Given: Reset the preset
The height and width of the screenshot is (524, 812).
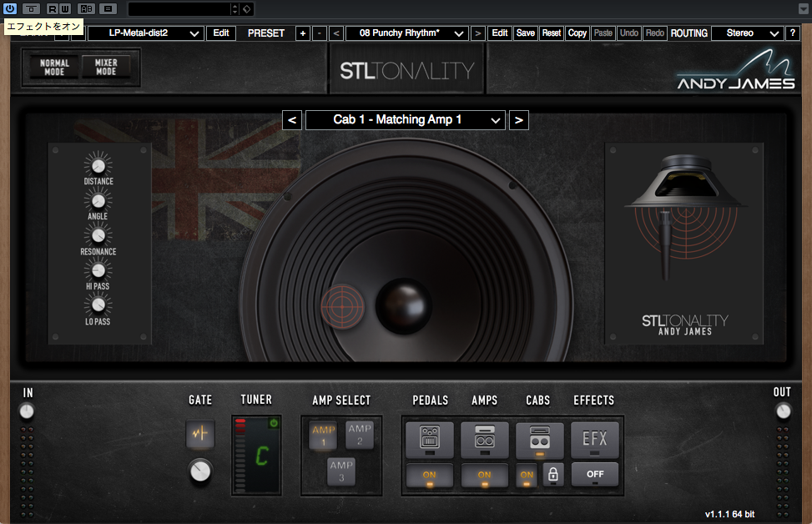Looking at the screenshot, I should pos(552,33).
